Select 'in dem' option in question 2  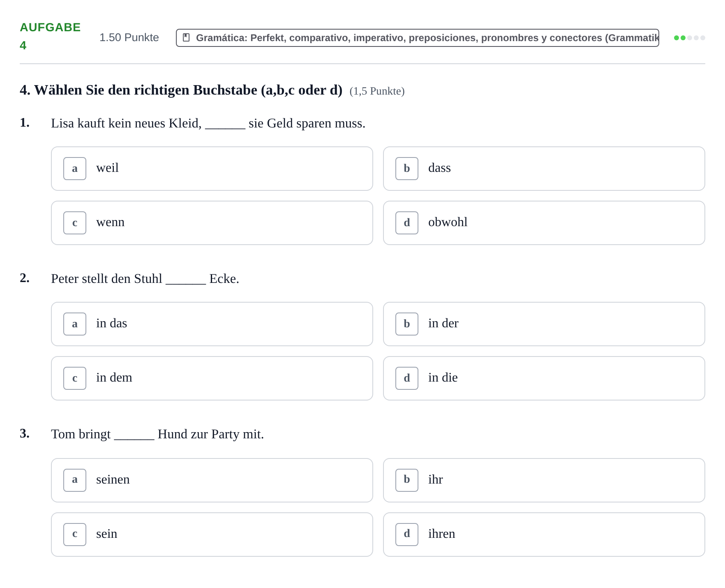point(212,378)
